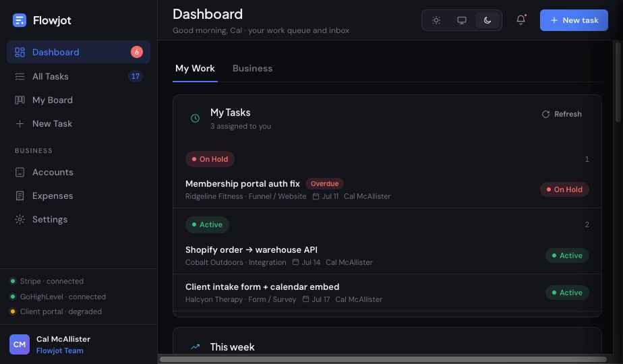Image resolution: width=623 pixels, height=364 pixels.
Task: Switch to dark theme moon icon
Action: coord(487,20)
